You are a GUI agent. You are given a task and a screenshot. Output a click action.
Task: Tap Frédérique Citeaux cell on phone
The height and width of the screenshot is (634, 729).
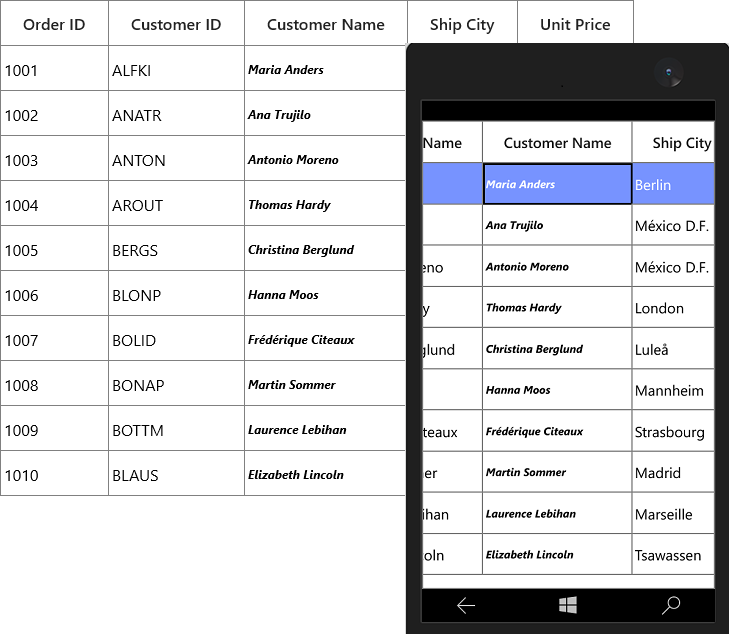(x=557, y=431)
